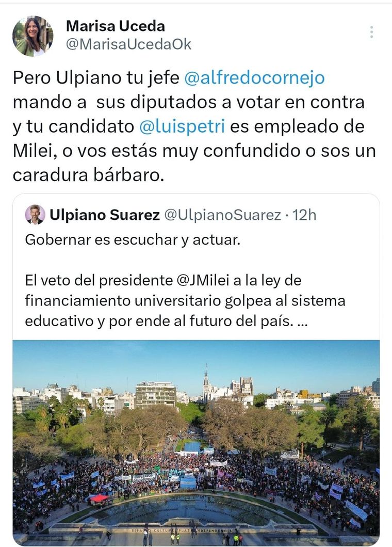Click the line "Gobernar es escuchar y actuar."
392x547 pixels.
coord(133,240)
